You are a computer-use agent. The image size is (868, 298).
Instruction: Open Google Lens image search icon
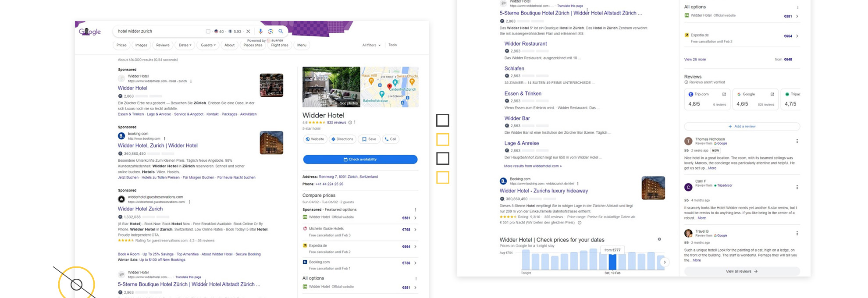[x=270, y=31]
